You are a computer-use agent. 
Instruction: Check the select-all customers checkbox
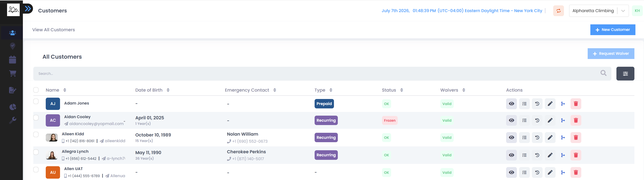click(x=36, y=90)
